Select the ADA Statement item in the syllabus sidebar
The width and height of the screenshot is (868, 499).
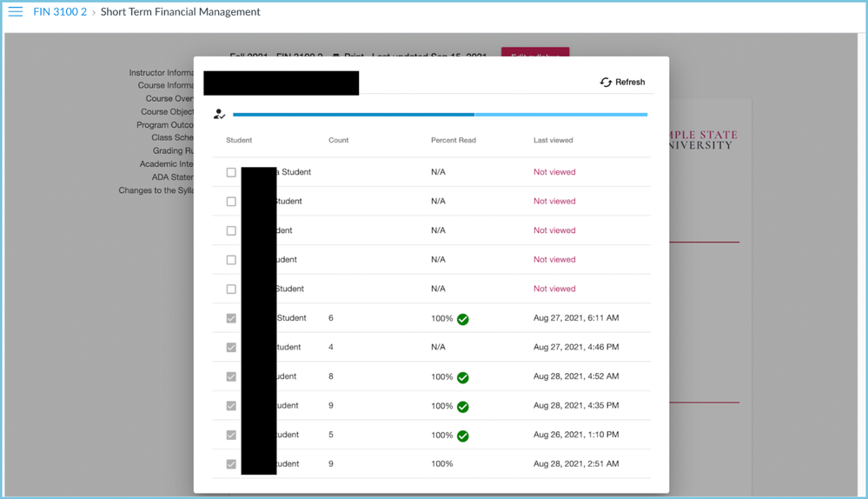pos(172,177)
